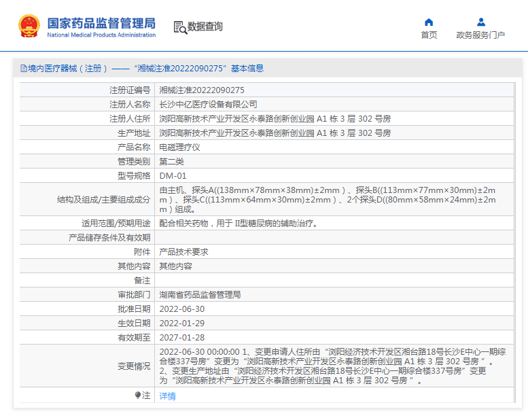Click the 结构及组成/主要组成成分 label
Image resolution: width=528 pixels, height=420 pixels.
[x=104, y=200]
